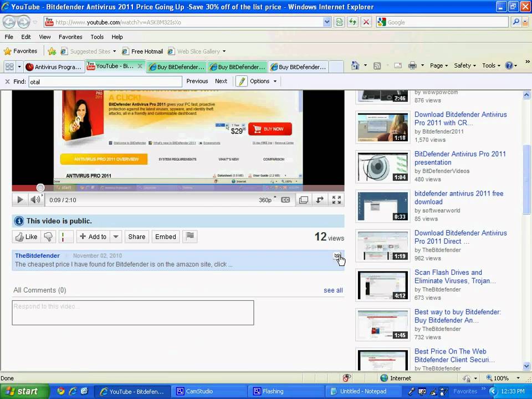The width and height of the screenshot is (532, 399).
Task: Click the Embed button
Action: [166, 237]
